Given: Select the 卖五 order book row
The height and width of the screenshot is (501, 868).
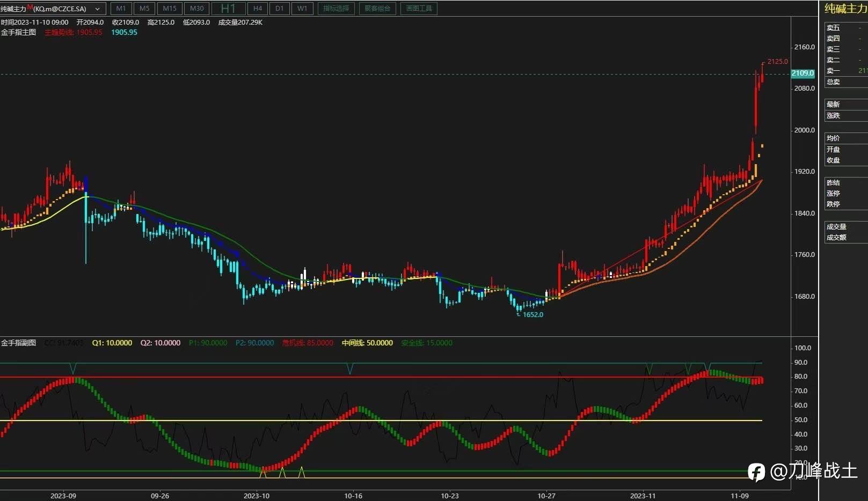Looking at the screenshot, I should (x=847, y=28).
